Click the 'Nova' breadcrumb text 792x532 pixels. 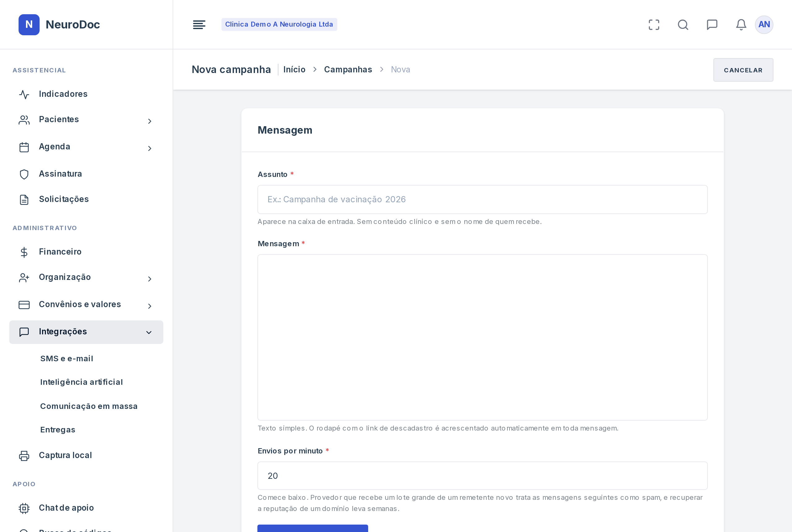(400, 70)
